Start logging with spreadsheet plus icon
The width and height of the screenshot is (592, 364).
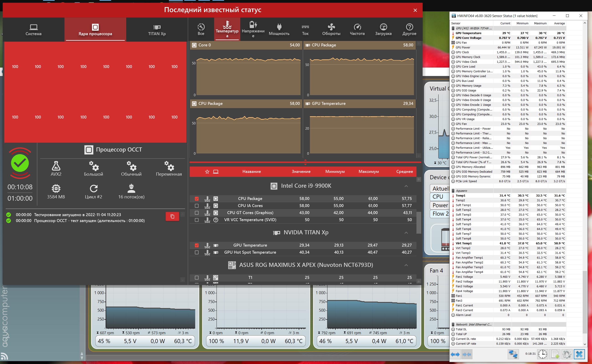pos(555,354)
